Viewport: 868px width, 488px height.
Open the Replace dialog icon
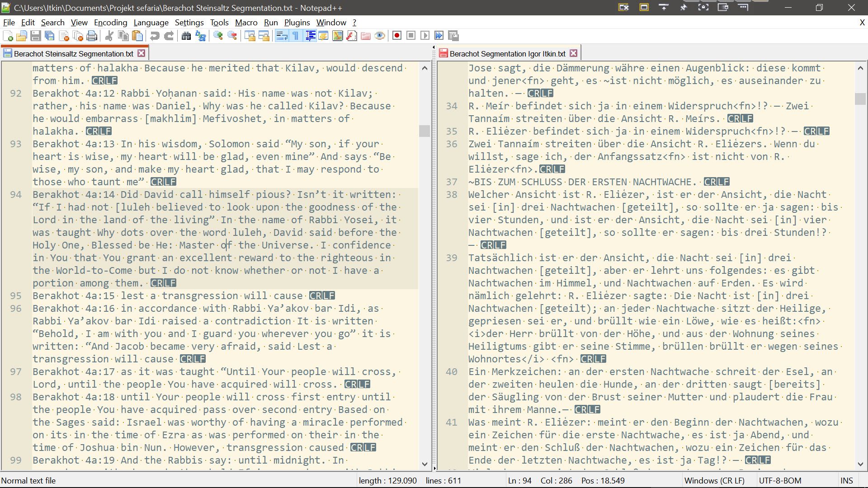point(200,36)
